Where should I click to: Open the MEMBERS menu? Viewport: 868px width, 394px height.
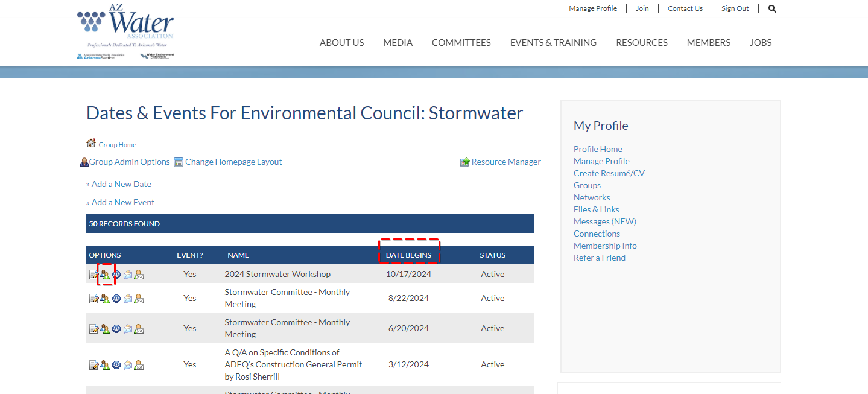(709, 42)
